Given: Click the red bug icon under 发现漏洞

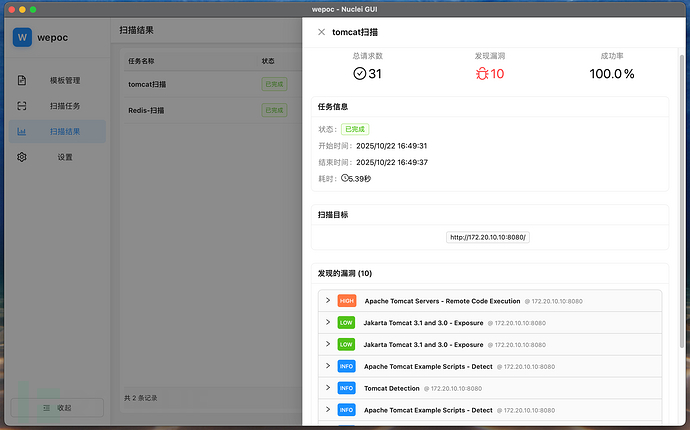Looking at the screenshot, I should tap(482, 73).
